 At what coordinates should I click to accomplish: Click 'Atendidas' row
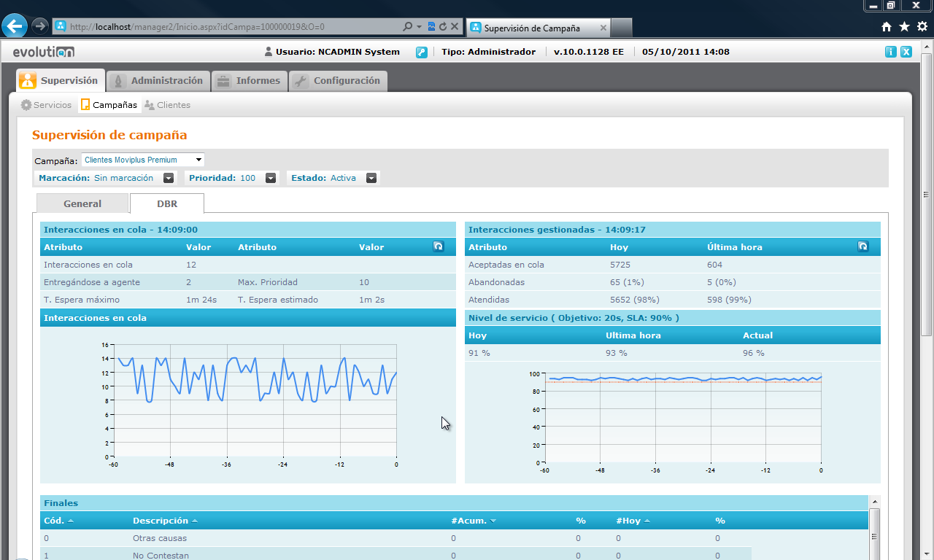pos(673,300)
